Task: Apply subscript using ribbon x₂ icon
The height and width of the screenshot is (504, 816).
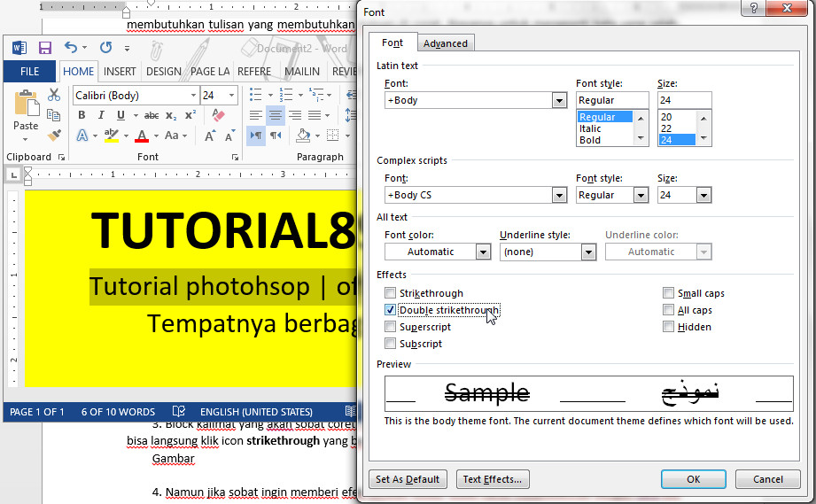Action: coord(171,115)
